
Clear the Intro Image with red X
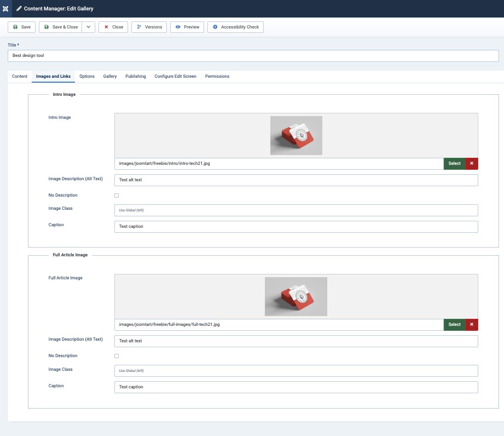click(471, 163)
